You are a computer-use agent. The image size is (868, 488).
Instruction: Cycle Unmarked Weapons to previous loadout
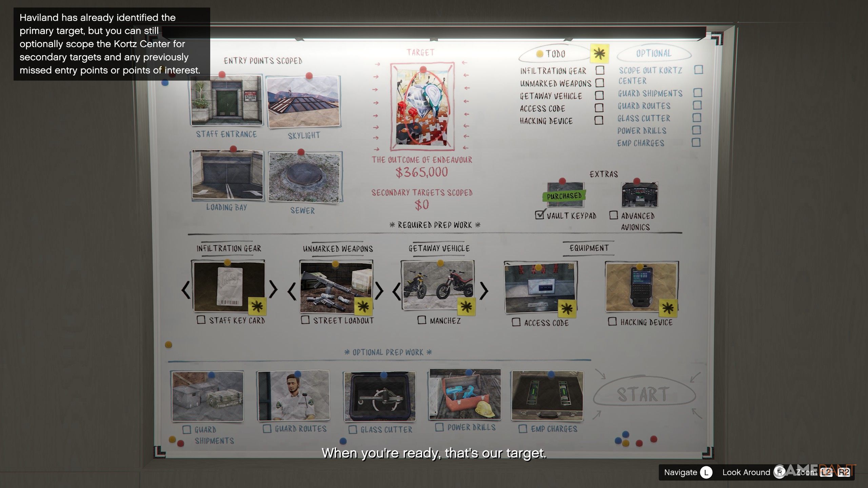[292, 291]
